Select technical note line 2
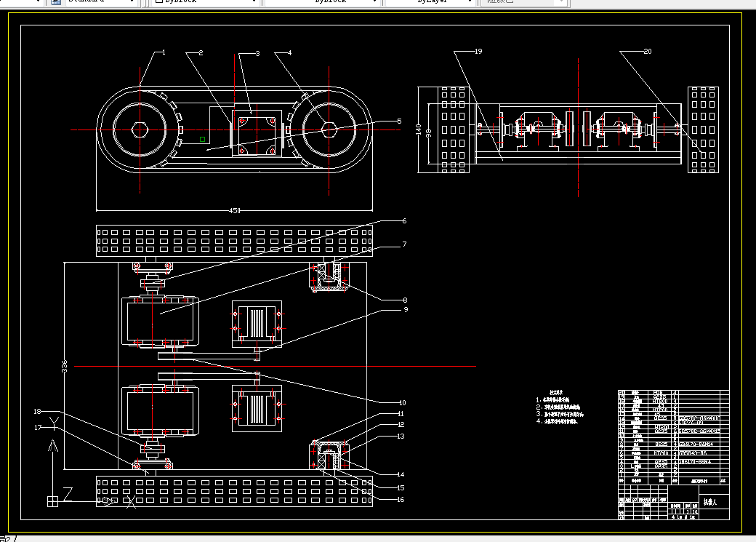 [558, 407]
